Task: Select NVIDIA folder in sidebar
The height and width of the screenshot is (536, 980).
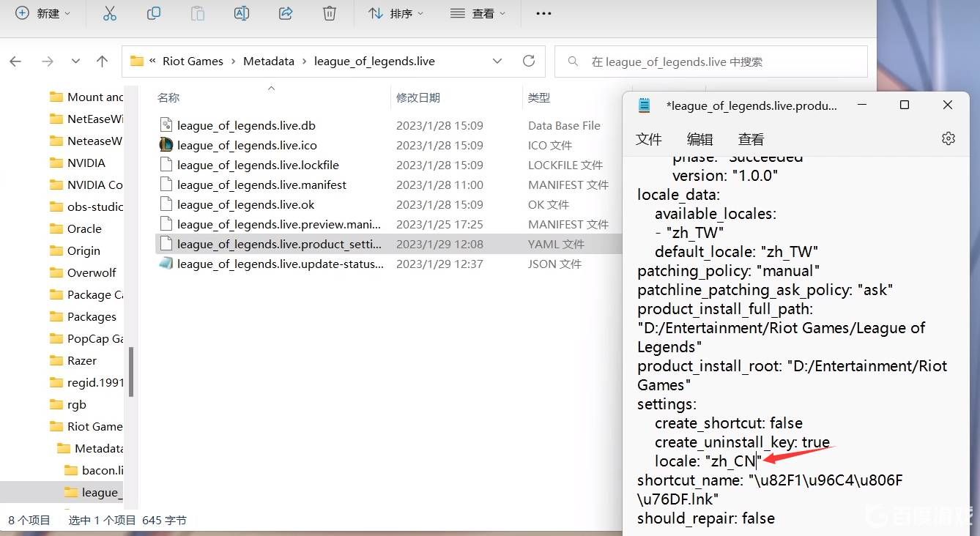Action: pyautogui.click(x=78, y=163)
